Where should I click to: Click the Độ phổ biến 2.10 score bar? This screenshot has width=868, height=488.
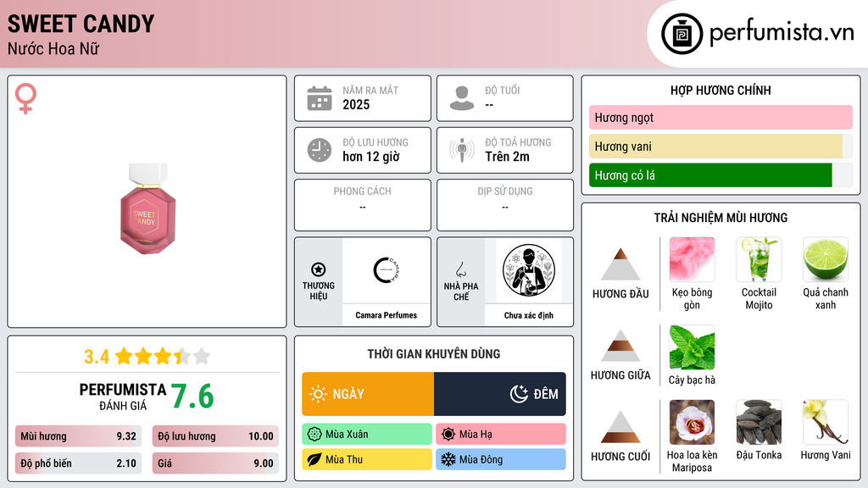coord(79,463)
